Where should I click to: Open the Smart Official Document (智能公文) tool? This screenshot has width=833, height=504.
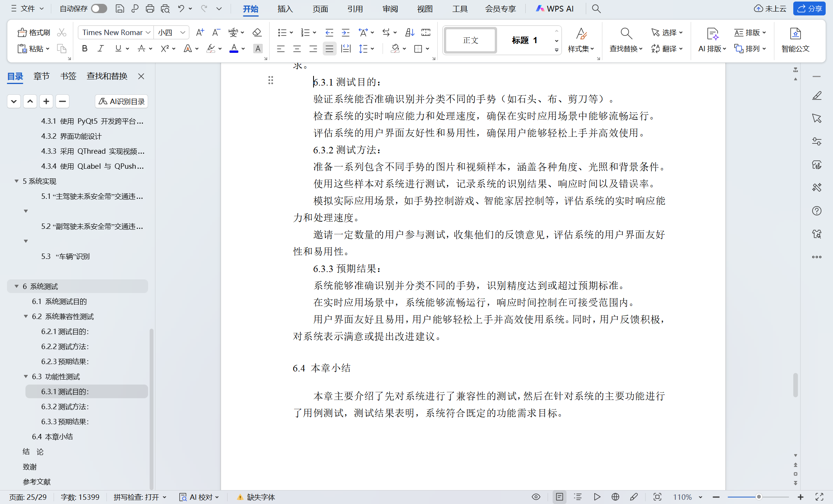[795, 40]
